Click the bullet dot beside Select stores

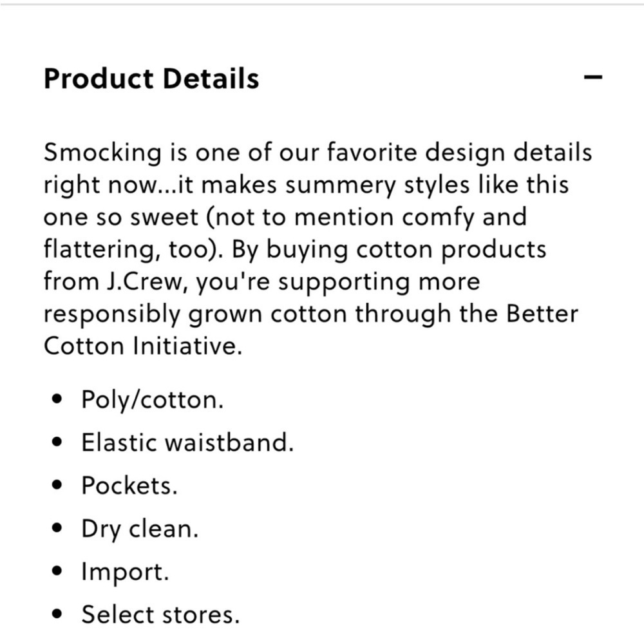pos(57,614)
